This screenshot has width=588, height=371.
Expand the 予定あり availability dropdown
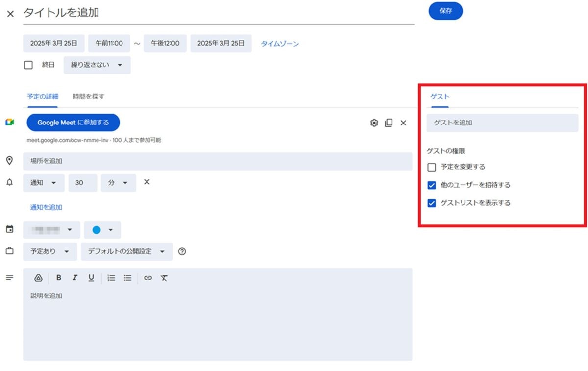pos(49,251)
